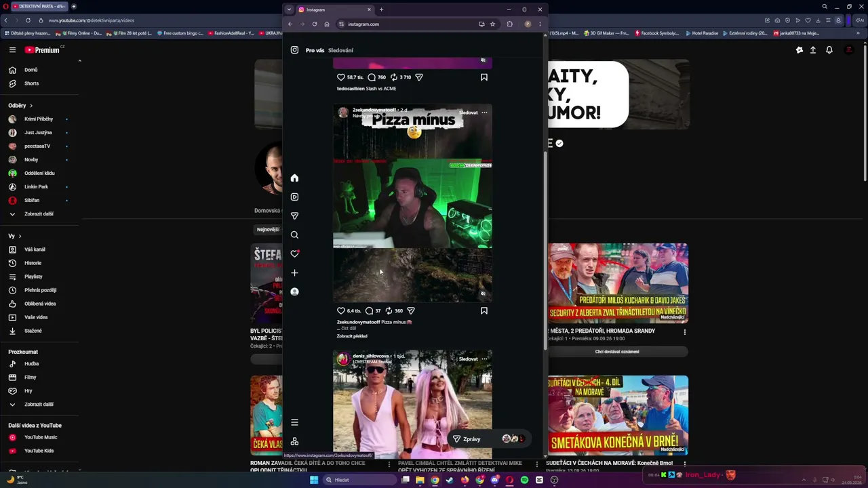
Task: Create a new Instagram post
Action: [x=294, y=273]
